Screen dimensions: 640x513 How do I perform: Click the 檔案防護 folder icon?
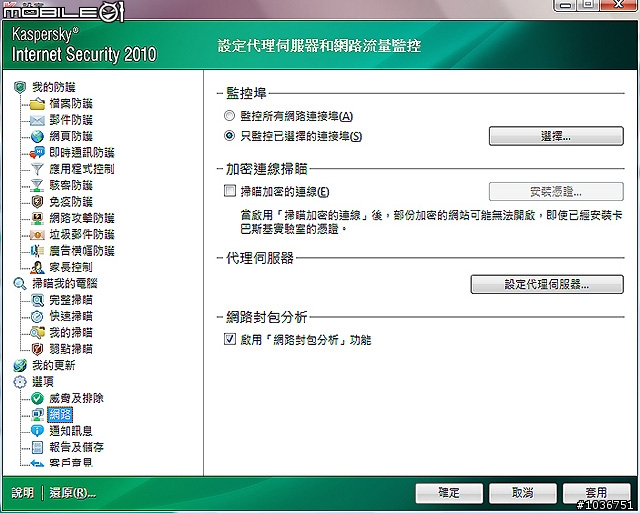point(37,104)
